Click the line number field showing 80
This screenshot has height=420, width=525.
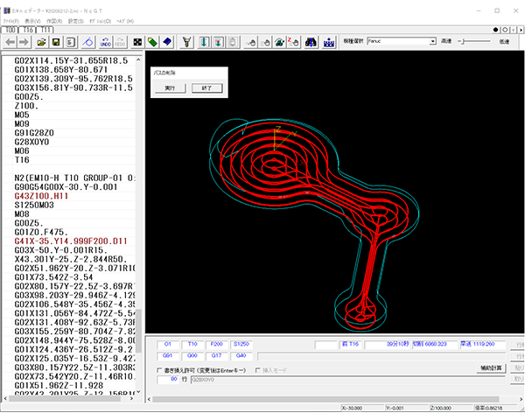pyautogui.click(x=168, y=380)
